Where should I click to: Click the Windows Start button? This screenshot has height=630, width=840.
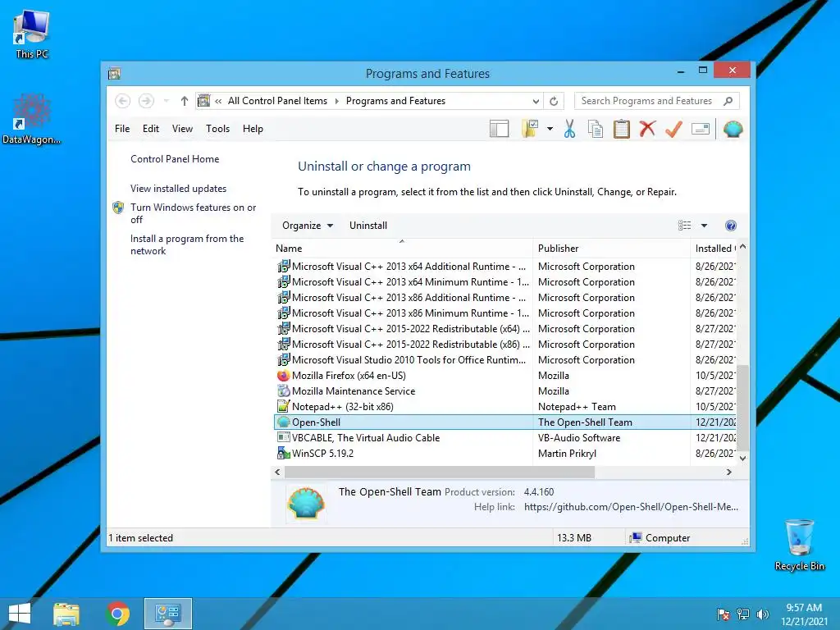coord(20,614)
